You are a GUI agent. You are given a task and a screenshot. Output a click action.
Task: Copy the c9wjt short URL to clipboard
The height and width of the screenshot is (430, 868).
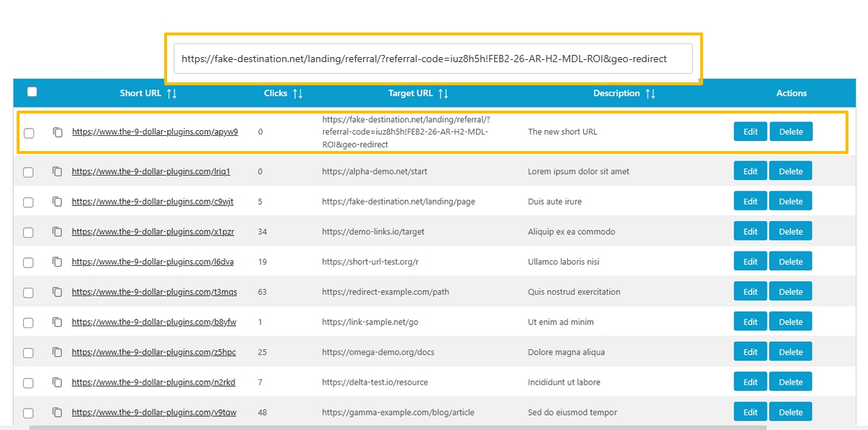57,201
